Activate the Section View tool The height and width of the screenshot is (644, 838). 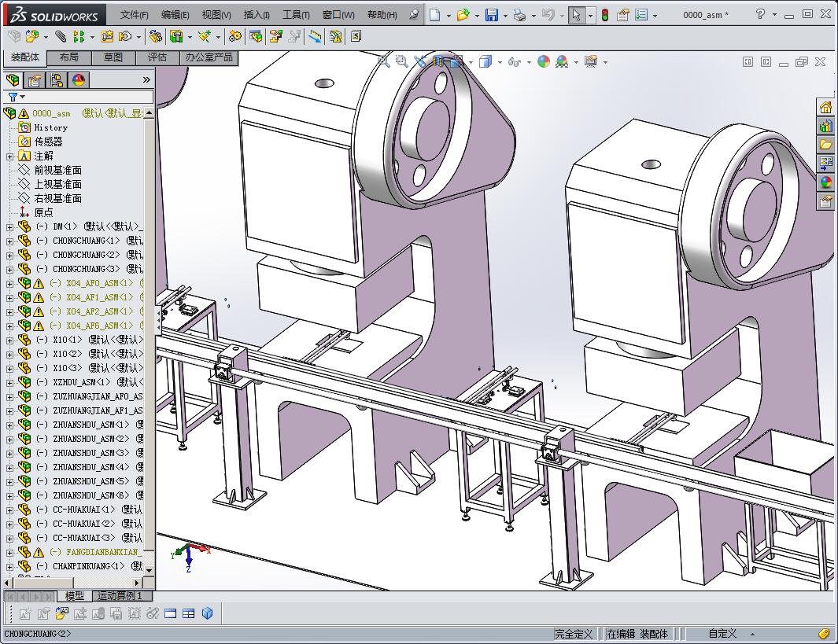[x=437, y=61]
